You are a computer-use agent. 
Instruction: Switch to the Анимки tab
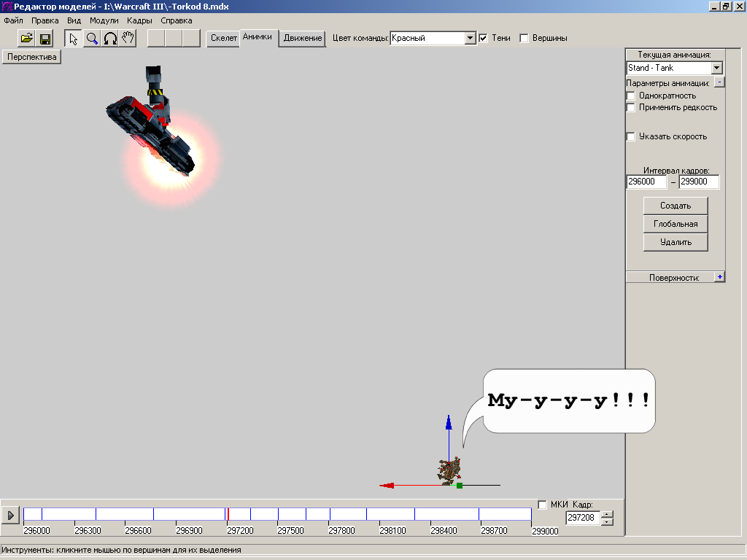tap(258, 36)
